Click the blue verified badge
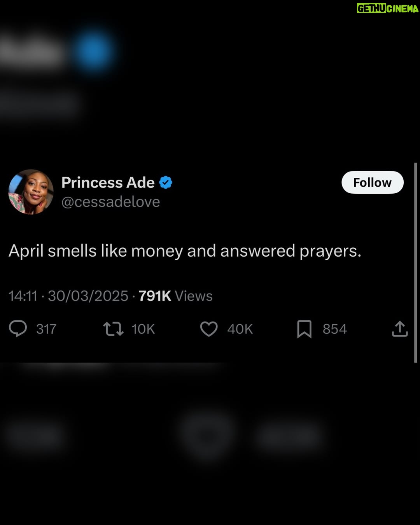Viewport: 420px width, 525px height. click(166, 182)
